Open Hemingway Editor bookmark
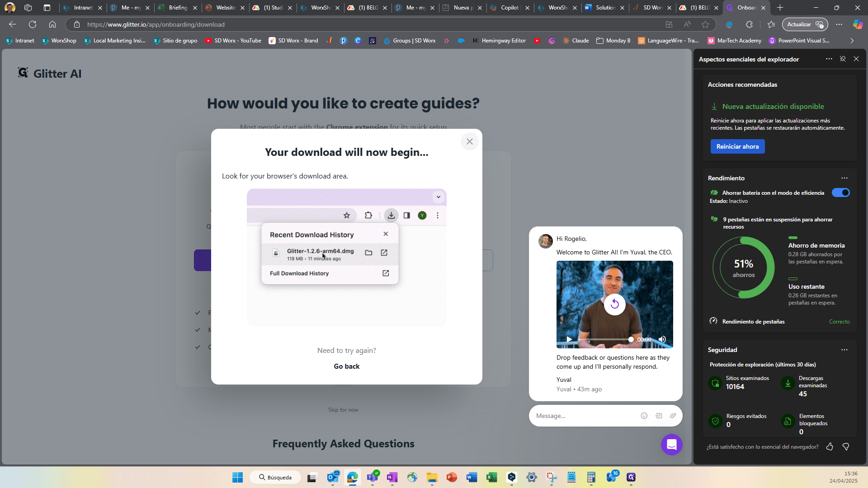 click(499, 41)
